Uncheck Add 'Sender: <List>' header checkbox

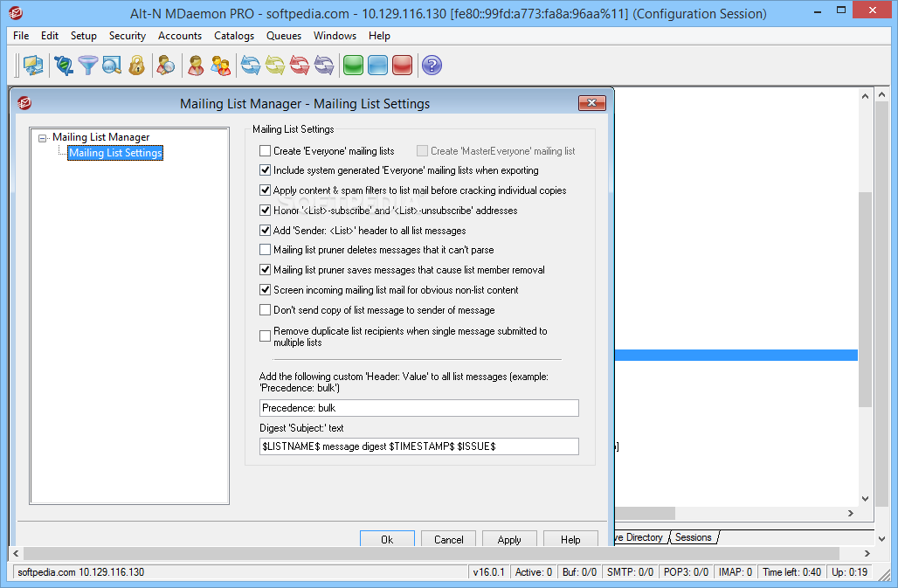[x=266, y=230]
